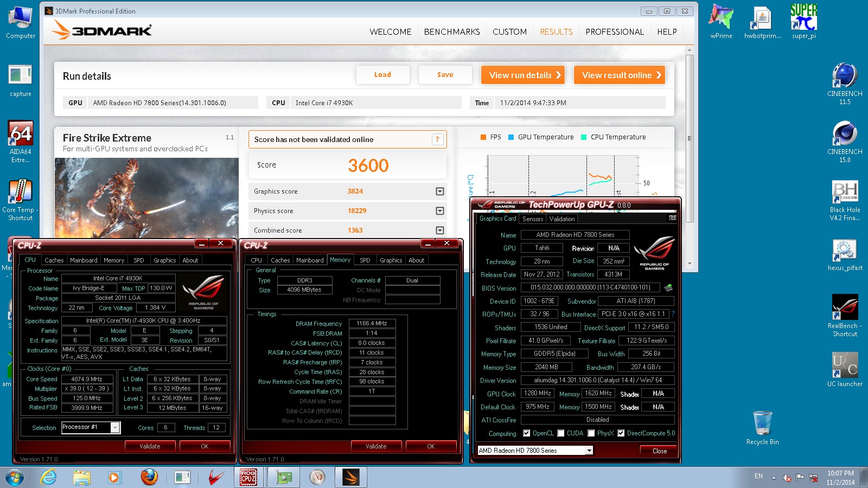Click 3DMark vertical scrollbar thumb
The width and height of the screenshot is (868, 488).
690,138
